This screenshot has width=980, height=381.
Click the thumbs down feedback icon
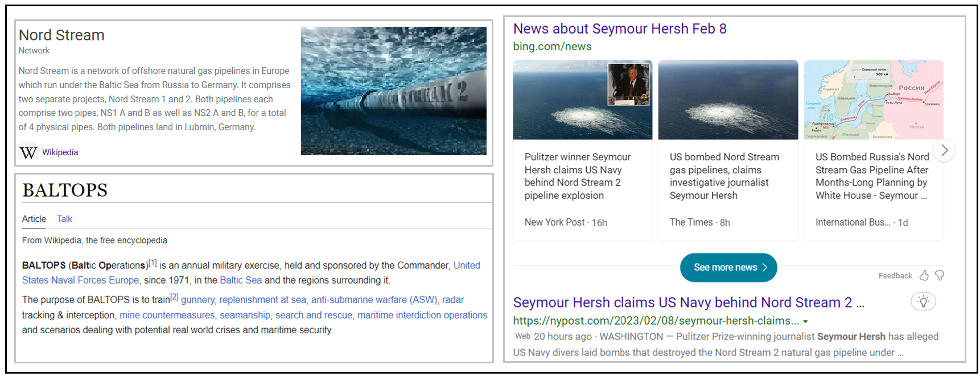pyautogui.click(x=940, y=276)
